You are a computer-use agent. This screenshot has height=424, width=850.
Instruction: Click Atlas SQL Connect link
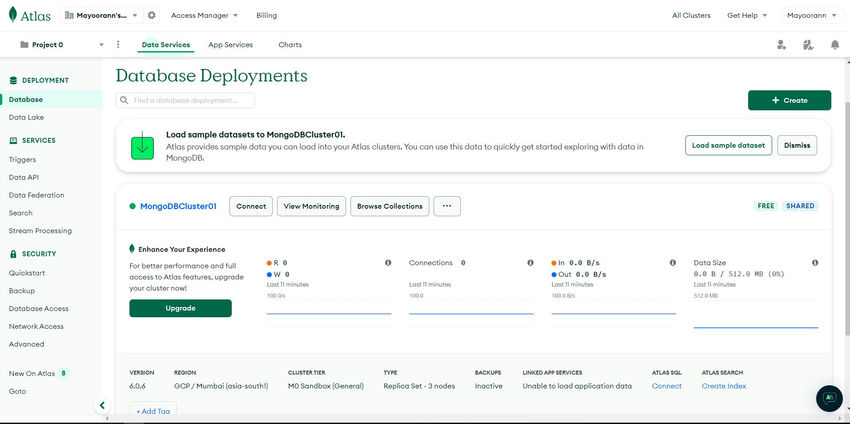pos(667,386)
